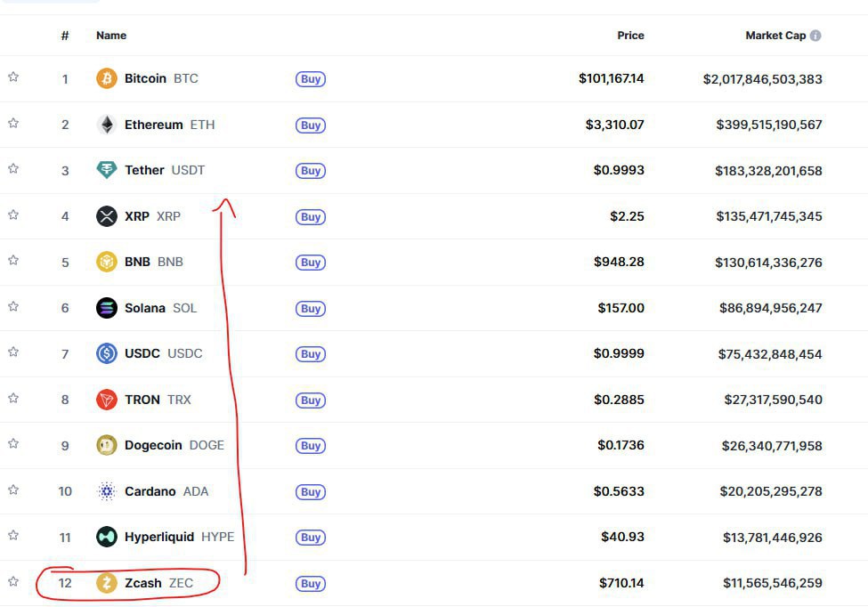Sort the table by Price column
This screenshot has height=607, width=868.
click(x=630, y=36)
